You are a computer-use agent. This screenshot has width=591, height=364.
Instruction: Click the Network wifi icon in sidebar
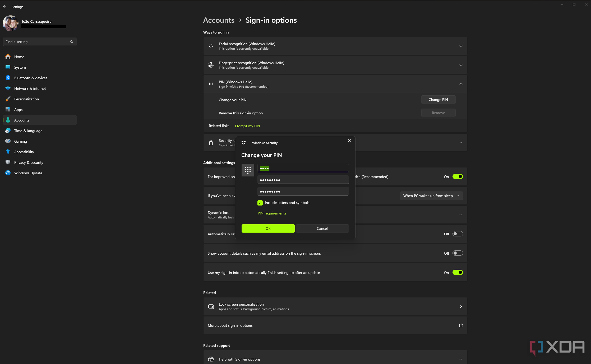(x=8, y=88)
